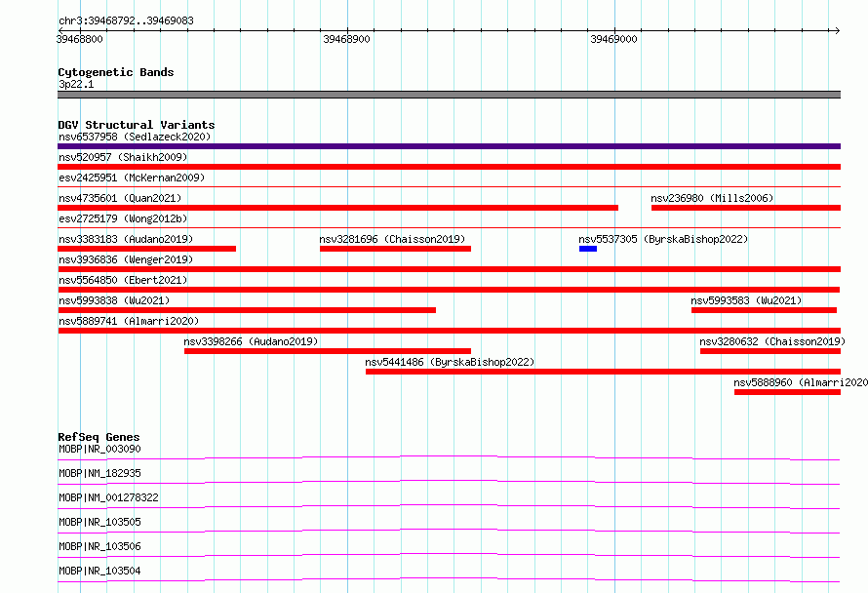Viewport: 868px width, 593px height.
Task: Click the red nsv3281696 variant bar
Action: coord(395,249)
